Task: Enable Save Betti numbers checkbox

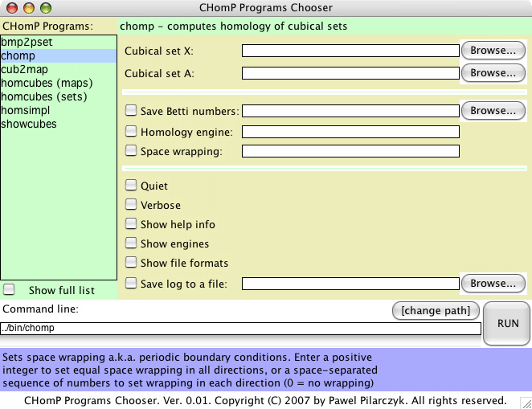Action: (x=131, y=110)
